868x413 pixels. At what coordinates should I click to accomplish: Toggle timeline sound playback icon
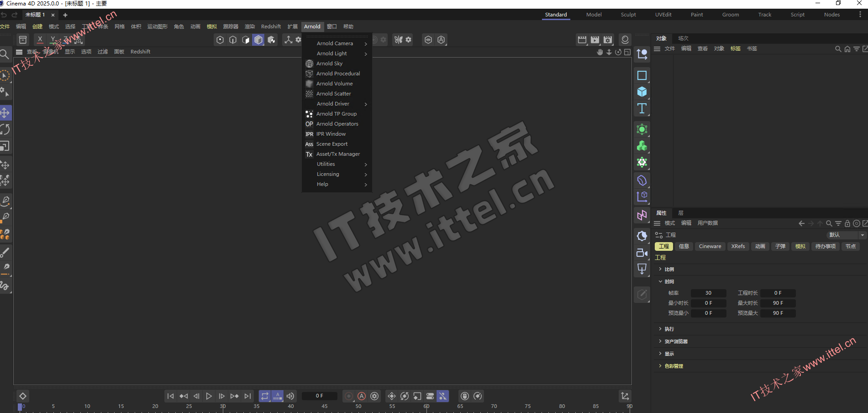[290, 396]
